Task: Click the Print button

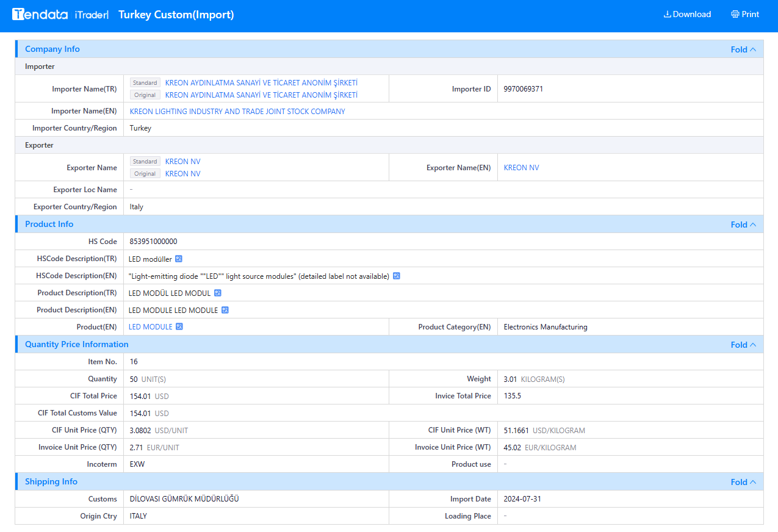Action: pos(745,14)
